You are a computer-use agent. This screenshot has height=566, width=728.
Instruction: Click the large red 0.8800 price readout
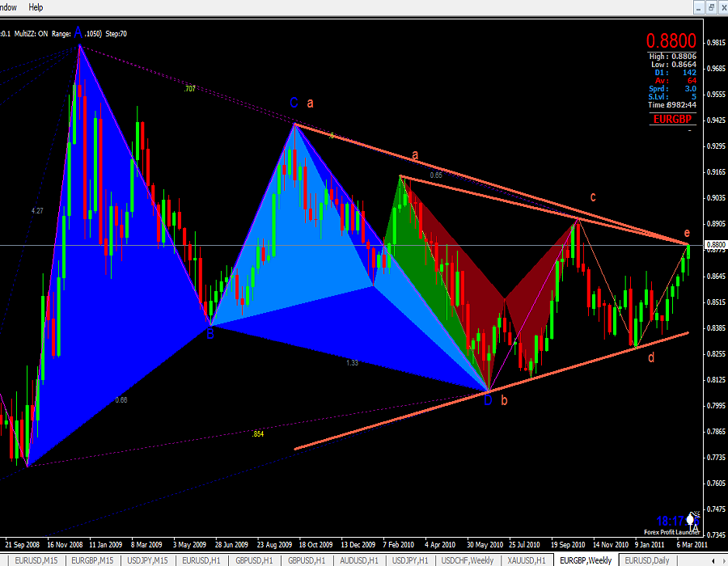[671, 41]
